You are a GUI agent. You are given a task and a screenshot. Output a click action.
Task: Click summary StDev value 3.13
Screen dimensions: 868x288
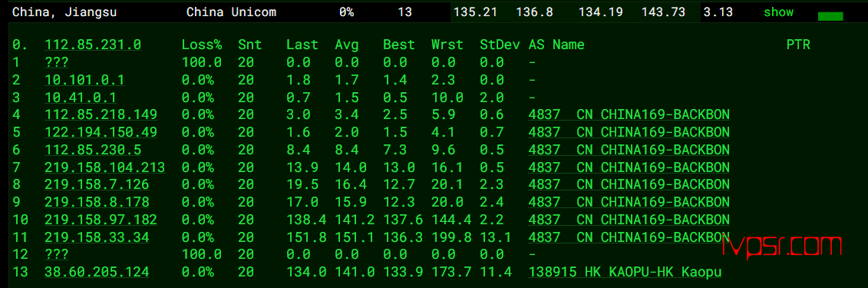point(718,12)
